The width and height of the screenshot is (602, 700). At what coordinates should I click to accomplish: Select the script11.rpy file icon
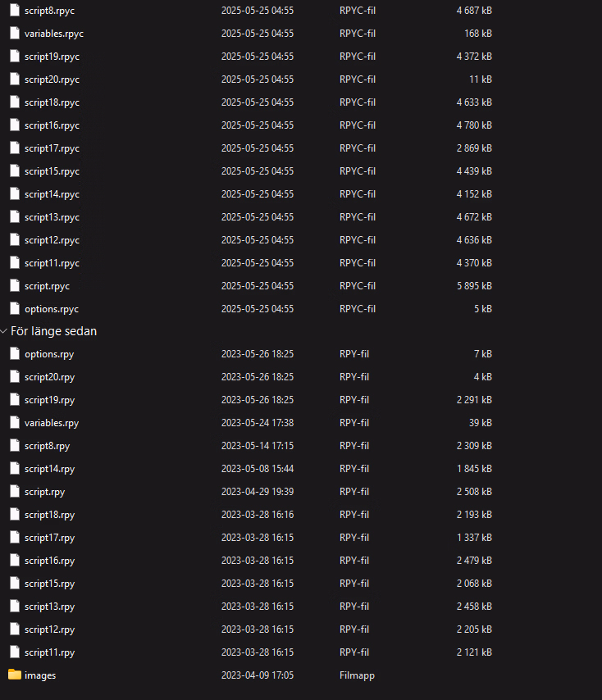click(15, 652)
